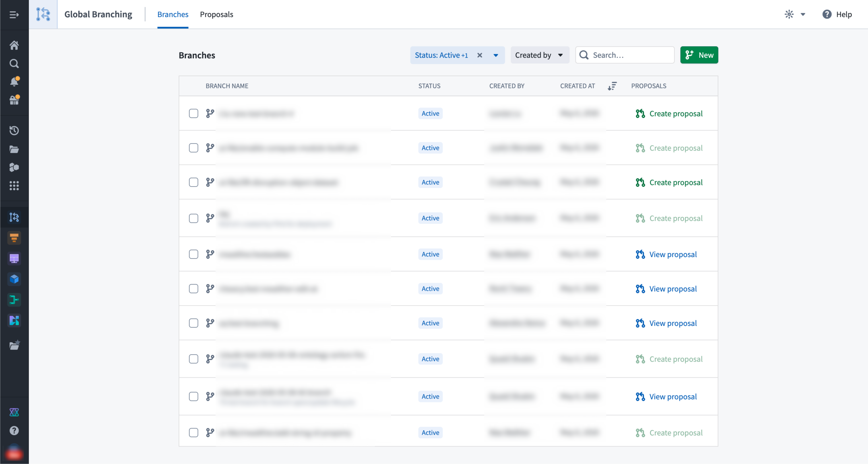Open the purple presentation board app icon
The image size is (868, 464).
14,258
